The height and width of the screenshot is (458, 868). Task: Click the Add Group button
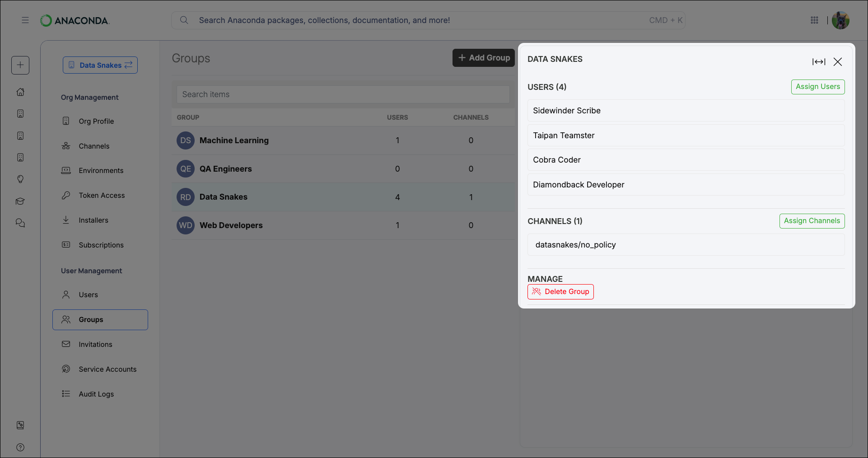coord(483,57)
